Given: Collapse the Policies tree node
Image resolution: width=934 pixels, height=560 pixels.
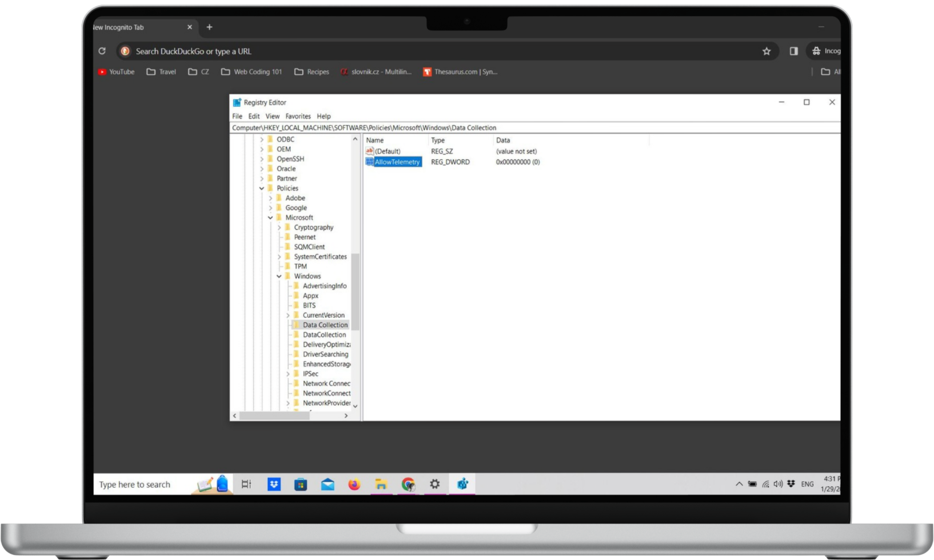Looking at the screenshot, I should tap(262, 188).
